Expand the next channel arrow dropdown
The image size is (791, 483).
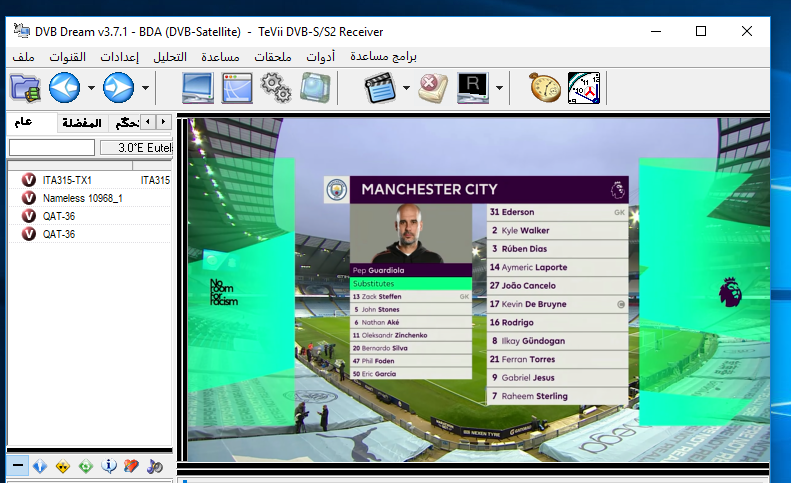(145, 88)
